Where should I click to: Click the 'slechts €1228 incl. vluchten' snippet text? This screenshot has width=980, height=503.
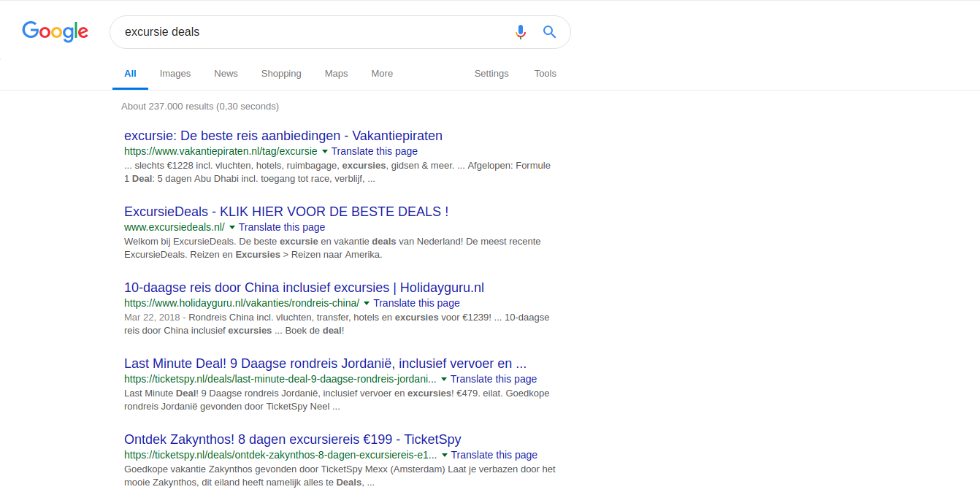click(x=337, y=172)
